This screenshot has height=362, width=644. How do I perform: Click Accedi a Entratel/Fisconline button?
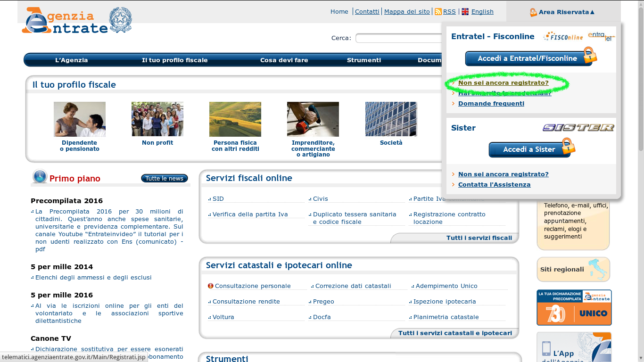528,58
